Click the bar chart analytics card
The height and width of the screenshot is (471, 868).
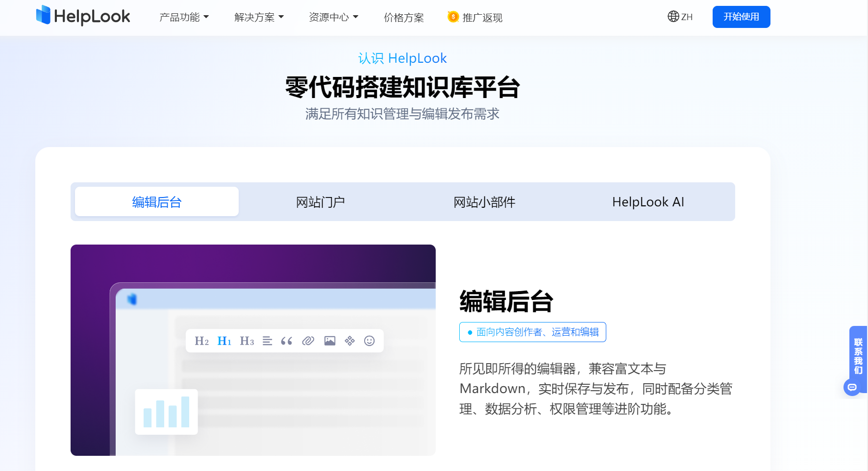pyautogui.click(x=166, y=412)
